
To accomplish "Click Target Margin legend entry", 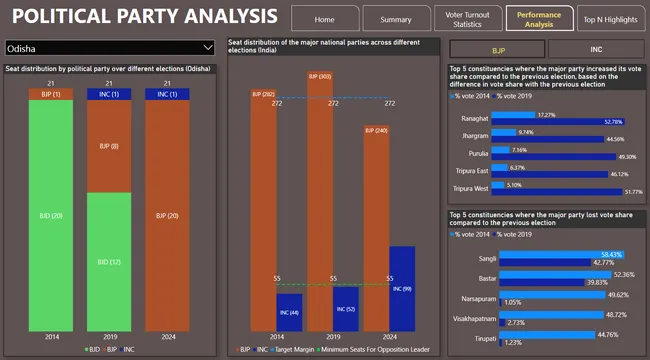I will [x=292, y=350].
